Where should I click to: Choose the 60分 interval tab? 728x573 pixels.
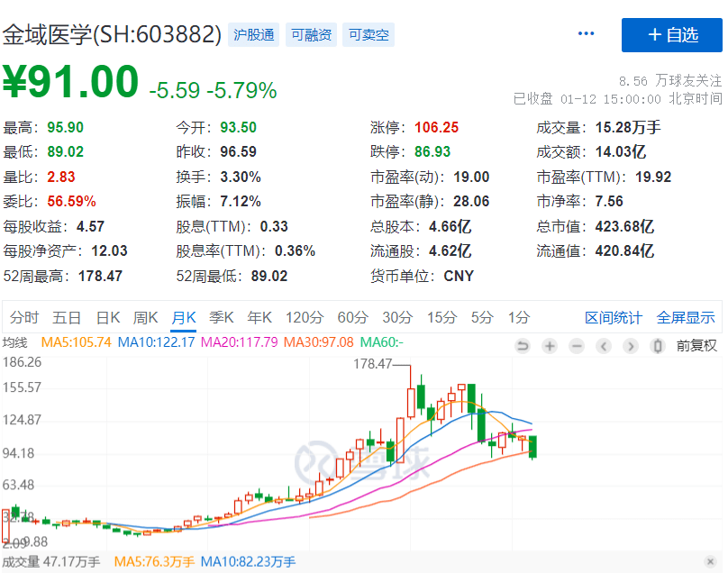pyautogui.click(x=352, y=317)
